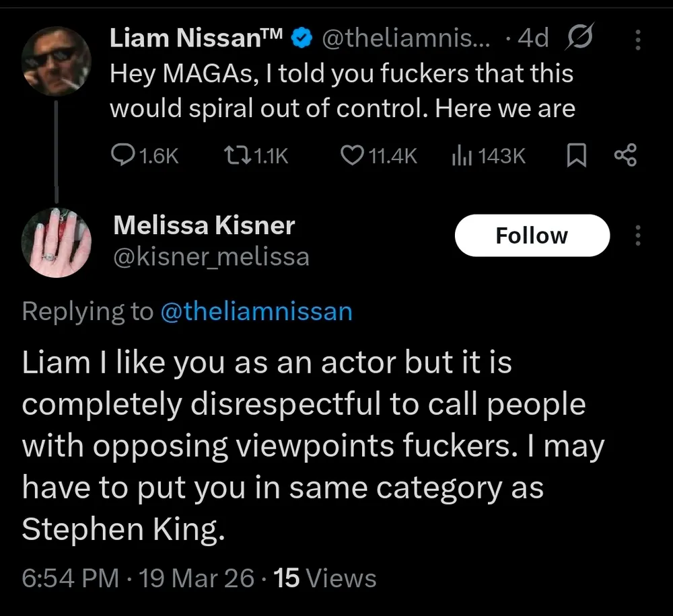Open more options for Liam Nissan's tweet
This screenshot has width=673, height=616.
click(x=638, y=40)
